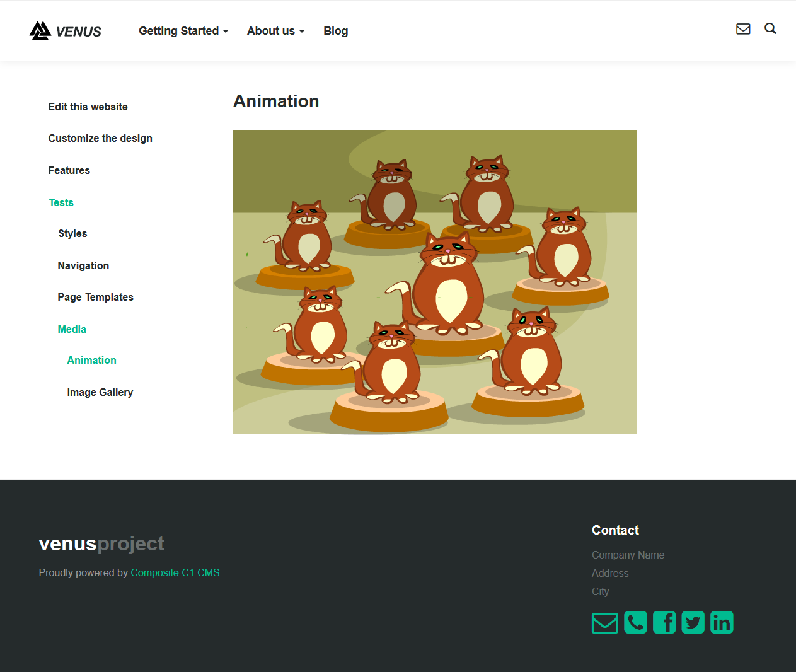Open the Image Gallery sidebar link
Screen dimensions: 796x672
point(100,392)
